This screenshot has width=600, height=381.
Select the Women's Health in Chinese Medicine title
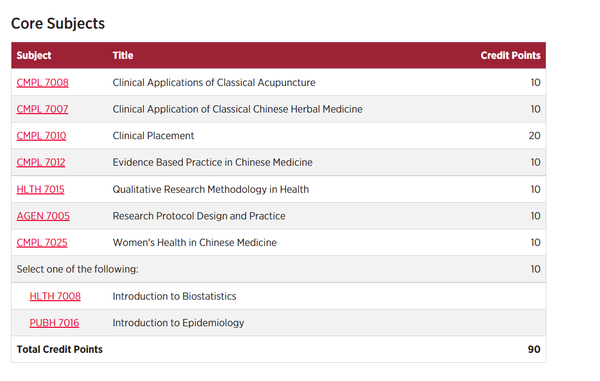tap(194, 243)
